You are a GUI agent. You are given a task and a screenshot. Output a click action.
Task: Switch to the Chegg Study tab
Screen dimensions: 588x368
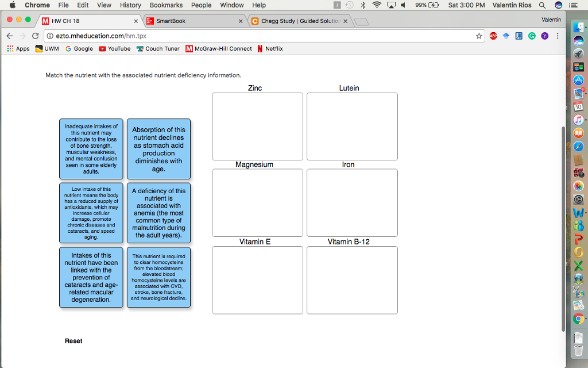299,21
